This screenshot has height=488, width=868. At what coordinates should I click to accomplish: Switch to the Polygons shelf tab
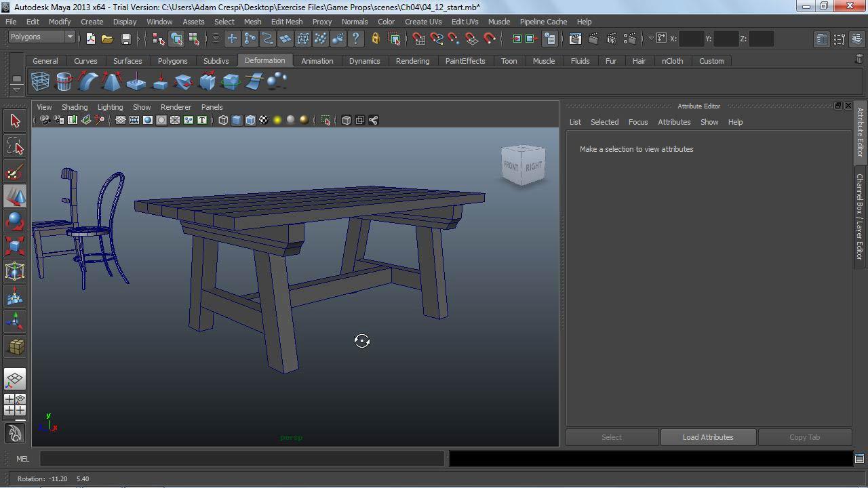pos(172,61)
